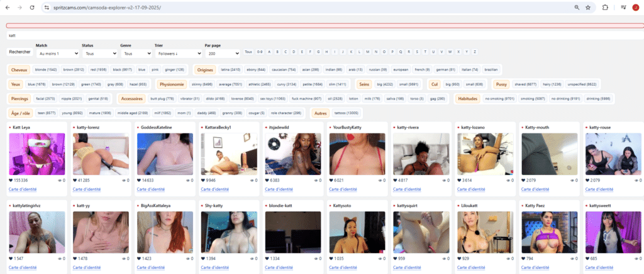Select the 0-9 filter
This screenshot has height=274, width=644.
[x=260, y=52]
